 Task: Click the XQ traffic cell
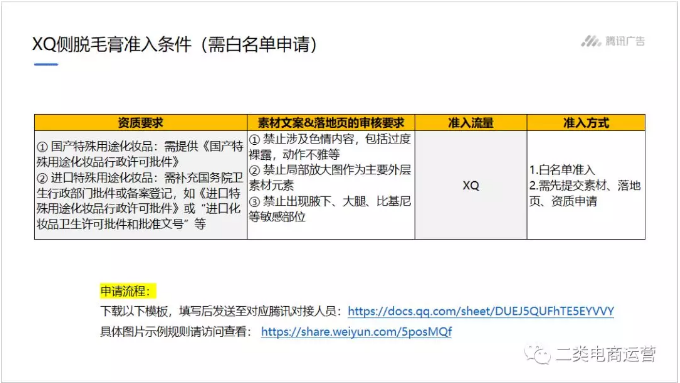[x=471, y=185]
